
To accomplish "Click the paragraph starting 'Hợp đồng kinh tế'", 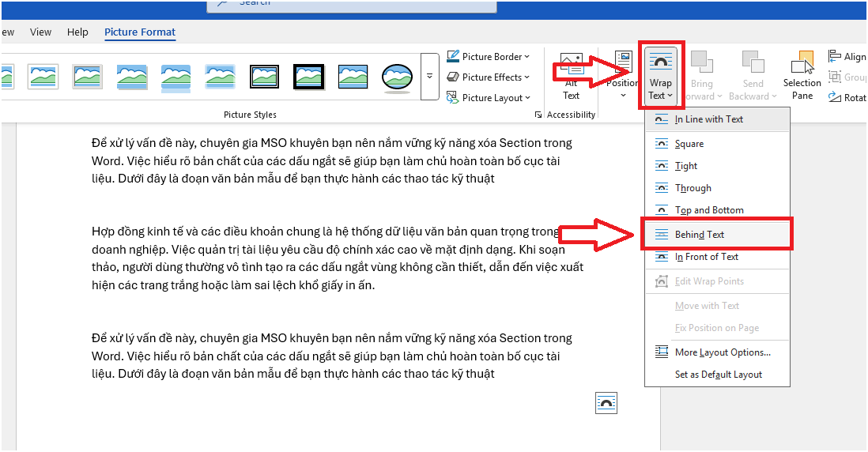I will 338,258.
